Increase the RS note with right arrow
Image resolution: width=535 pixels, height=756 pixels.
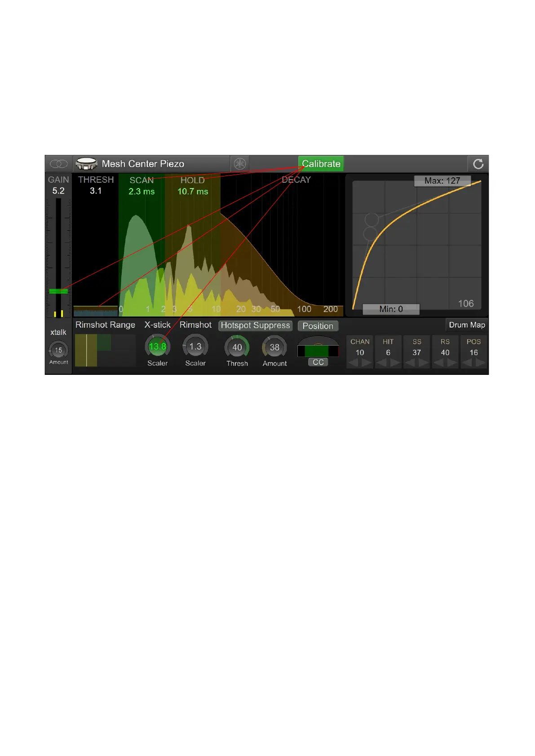pos(452,363)
